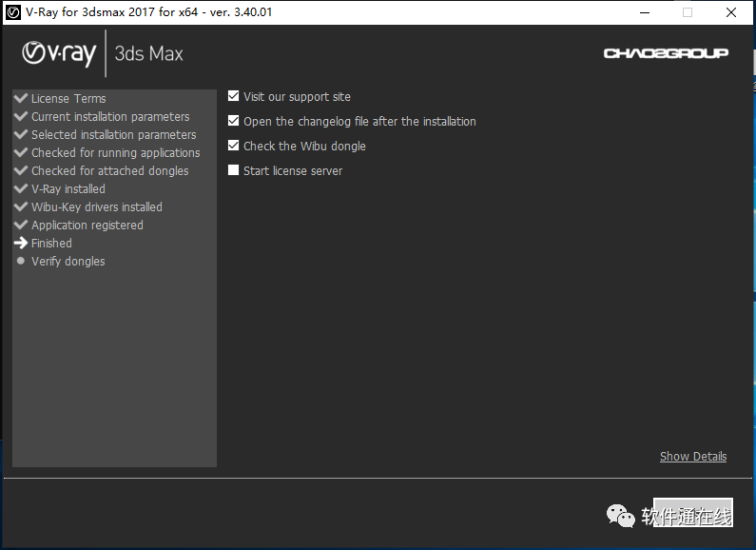Viewport: 756px width, 550px height.
Task: Select the Verify dongles step
Action: (68, 262)
